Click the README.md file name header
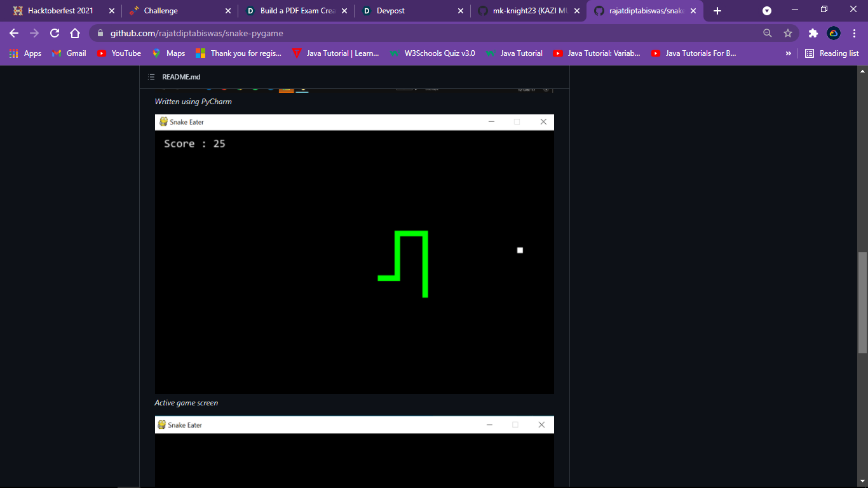 181,77
